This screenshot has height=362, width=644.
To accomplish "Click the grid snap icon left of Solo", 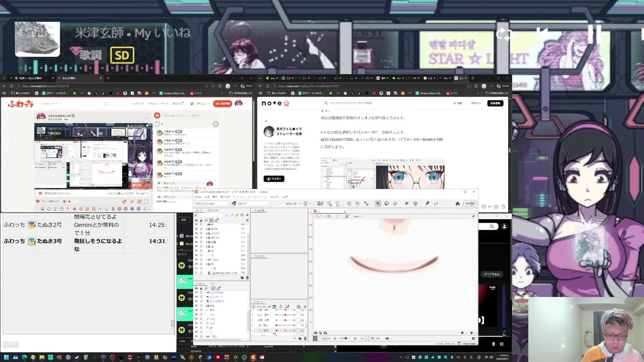I will coord(347,216).
